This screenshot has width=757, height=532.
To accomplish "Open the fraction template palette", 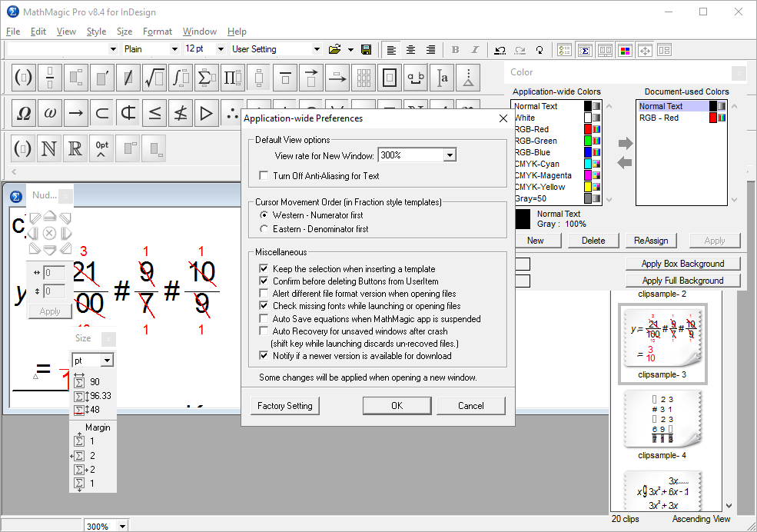I will [x=50, y=77].
